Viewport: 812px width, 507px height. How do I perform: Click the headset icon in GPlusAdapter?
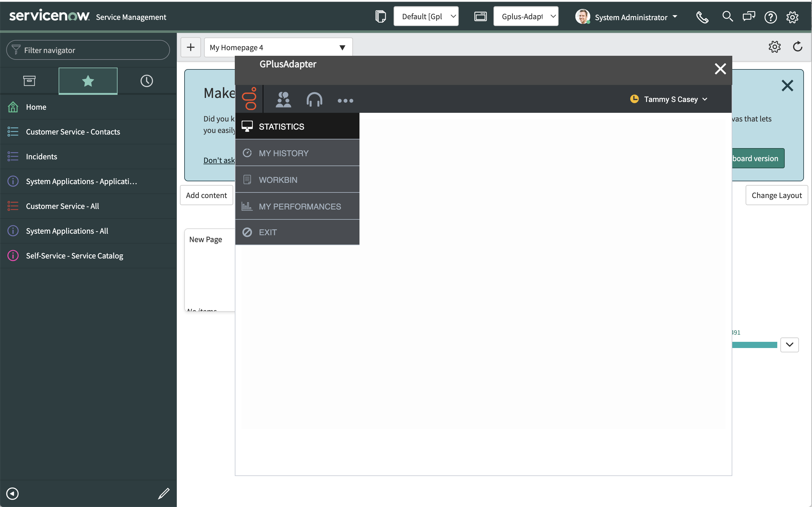coord(315,99)
